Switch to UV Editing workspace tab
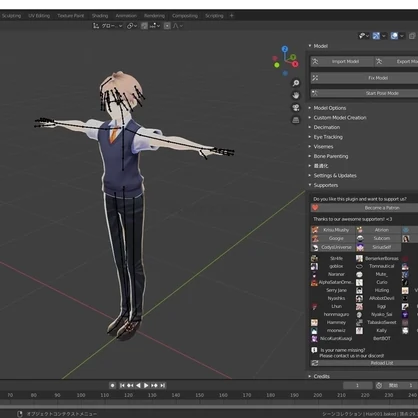The height and width of the screenshot is (418, 418). click(x=39, y=15)
